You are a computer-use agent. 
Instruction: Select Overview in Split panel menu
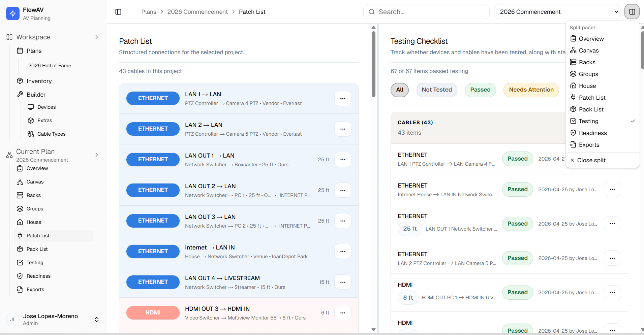coord(603,39)
